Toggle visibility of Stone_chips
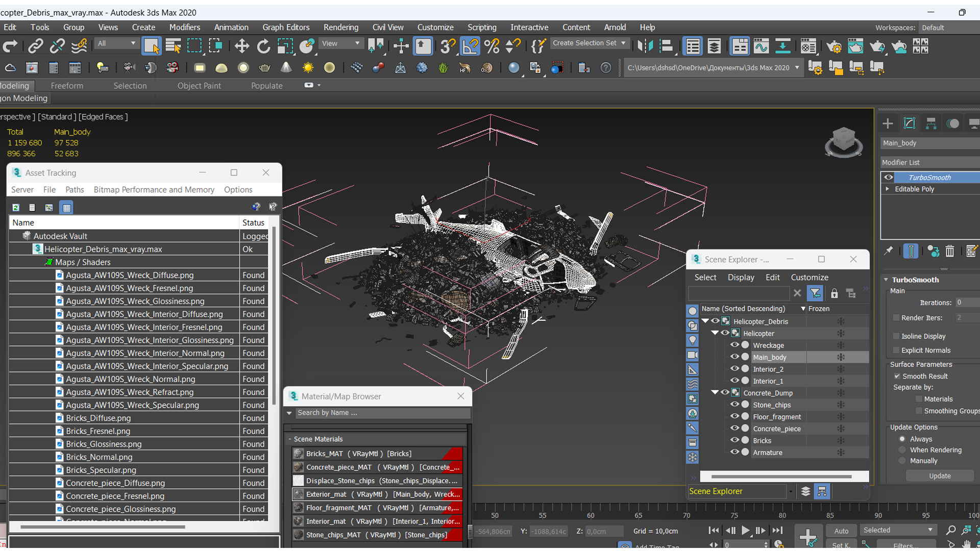The width and height of the screenshot is (980, 551). click(x=734, y=404)
